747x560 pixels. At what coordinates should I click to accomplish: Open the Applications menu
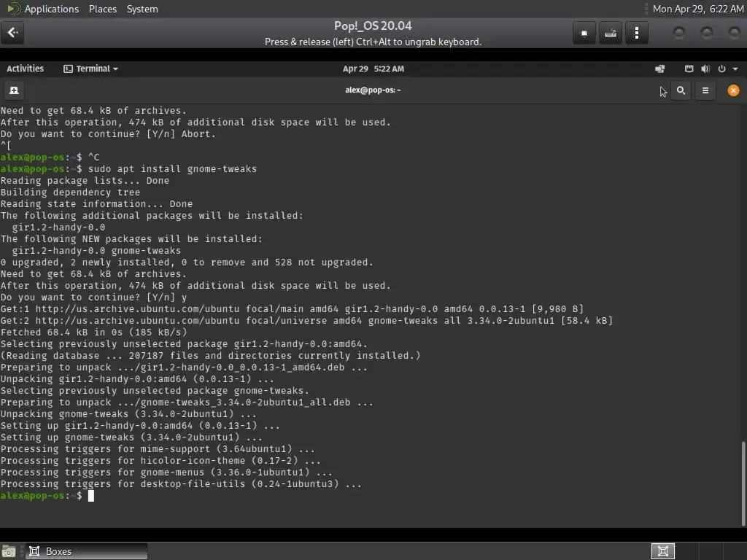point(52,9)
